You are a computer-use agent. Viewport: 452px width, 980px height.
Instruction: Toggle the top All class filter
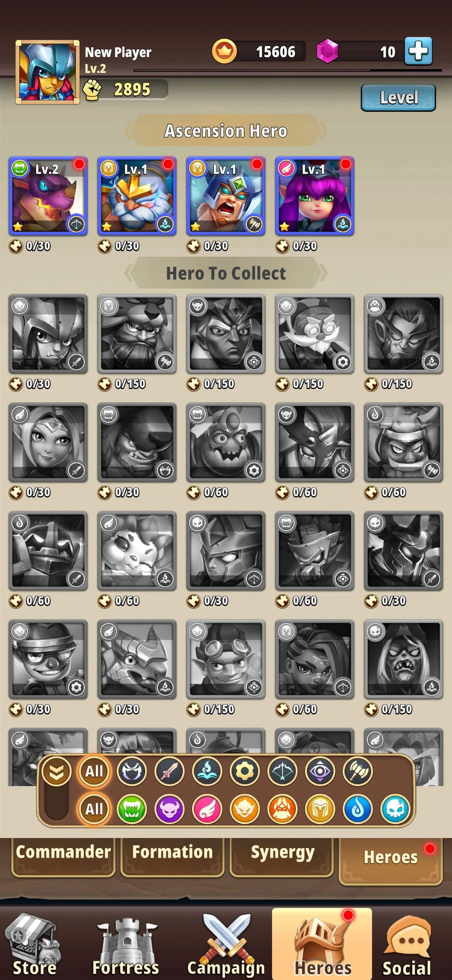coord(94,771)
